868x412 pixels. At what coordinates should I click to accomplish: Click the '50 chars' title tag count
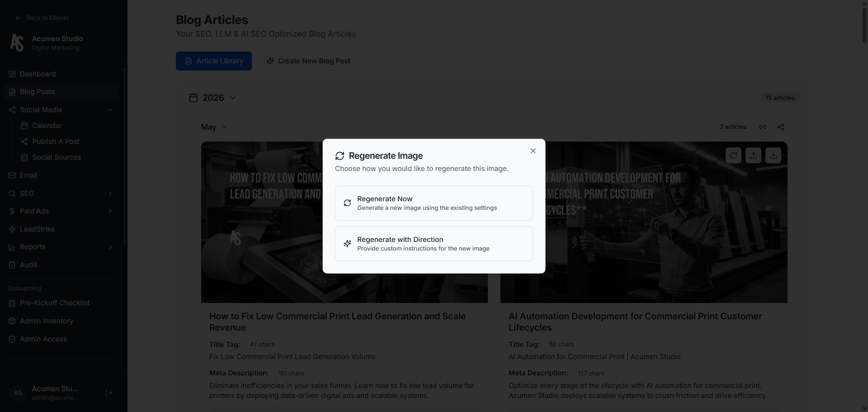(561, 345)
